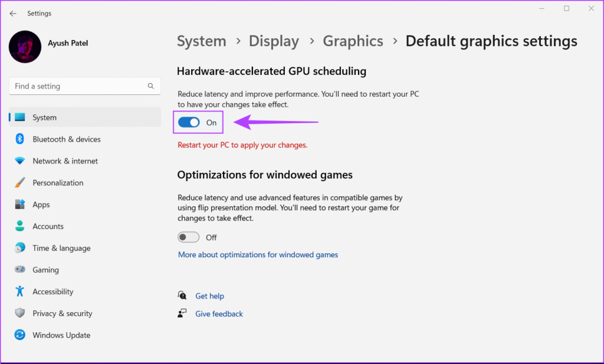Viewport: 604px width, 364px height.
Task: Go to System in the breadcrumb
Action: coord(201,41)
